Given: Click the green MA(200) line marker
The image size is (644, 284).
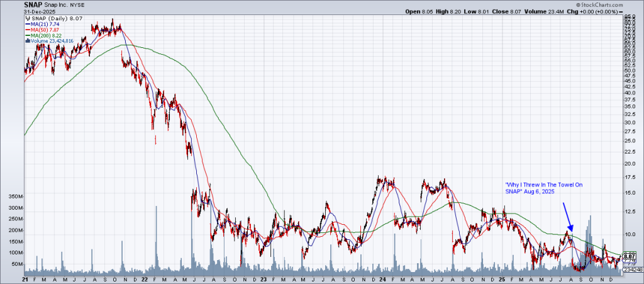Looking at the screenshot, I should coord(27,36).
